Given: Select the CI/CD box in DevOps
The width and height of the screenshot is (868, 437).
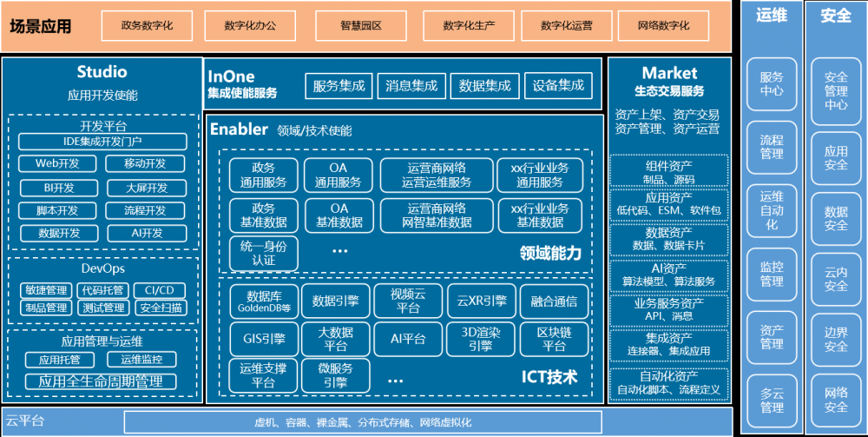Looking at the screenshot, I should [x=159, y=290].
